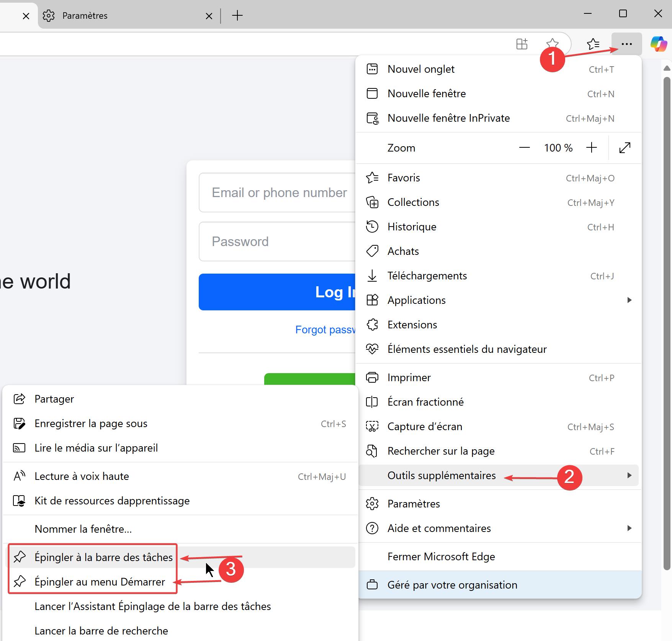Click the Lire le média sur l'appareil cast icon
This screenshot has height=641, width=672.
(x=20, y=448)
